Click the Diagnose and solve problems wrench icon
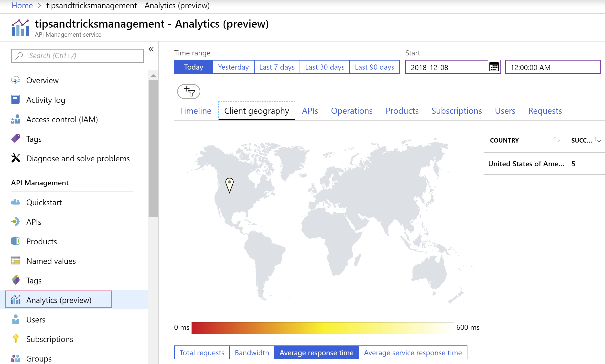The image size is (605, 364). point(16,158)
